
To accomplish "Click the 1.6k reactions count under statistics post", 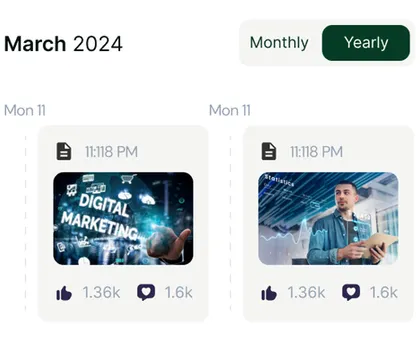I will coord(384,293).
